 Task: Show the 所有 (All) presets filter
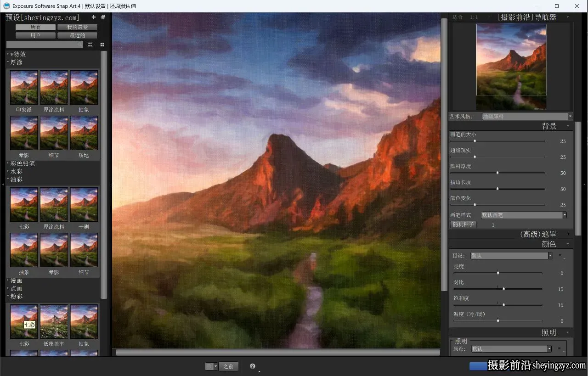pos(35,28)
